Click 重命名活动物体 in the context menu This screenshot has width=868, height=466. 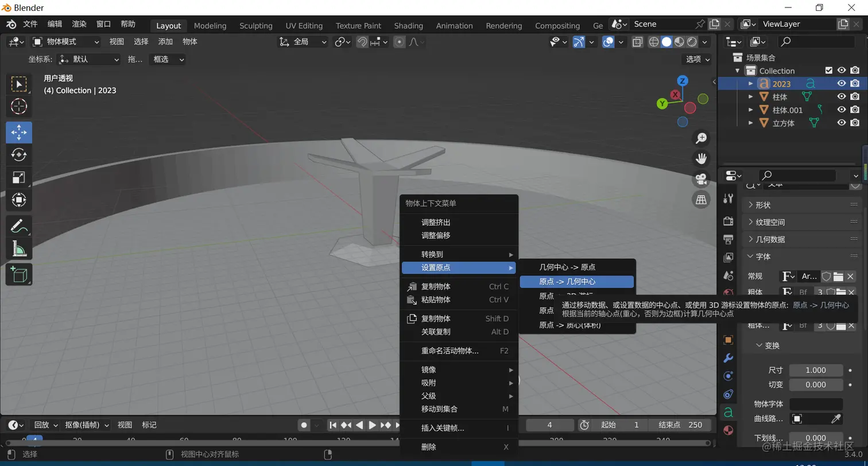tap(459, 351)
